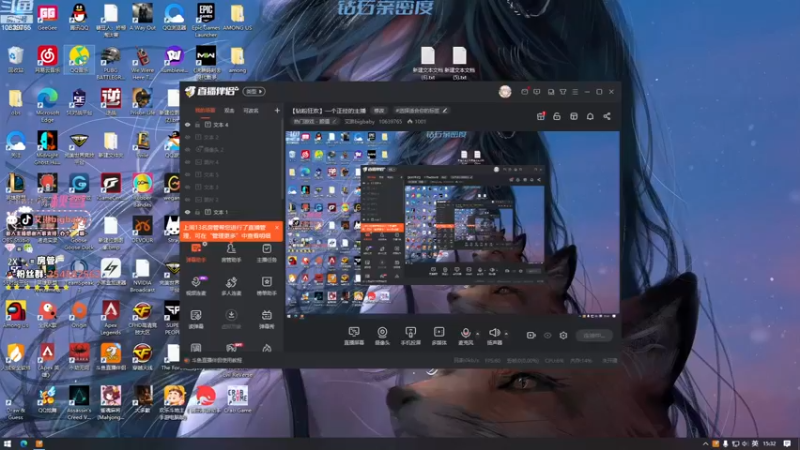The height and width of the screenshot is (450, 800).
Task: Add a phone screen-cast source (手机投屏)
Action: click(410, 336)
